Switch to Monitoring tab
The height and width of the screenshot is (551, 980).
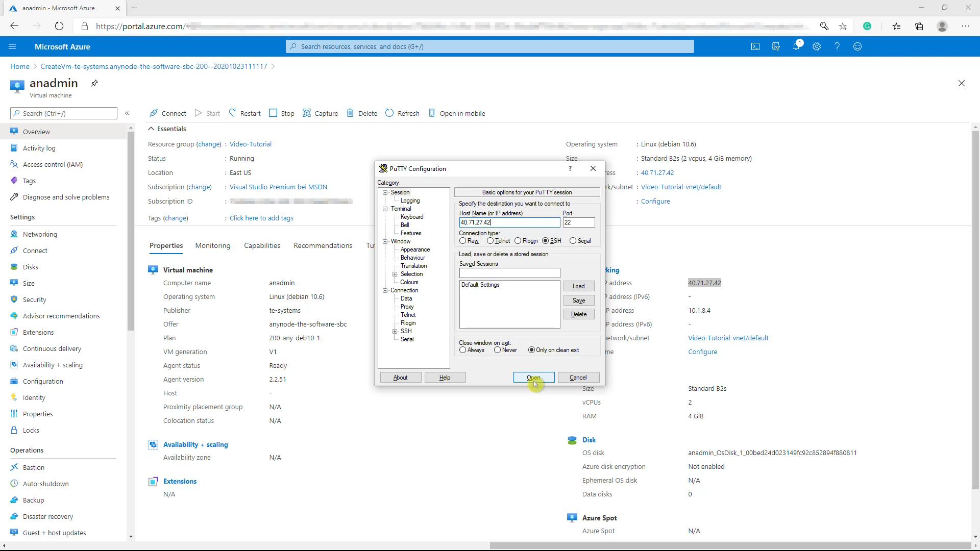tap(213, 245)
